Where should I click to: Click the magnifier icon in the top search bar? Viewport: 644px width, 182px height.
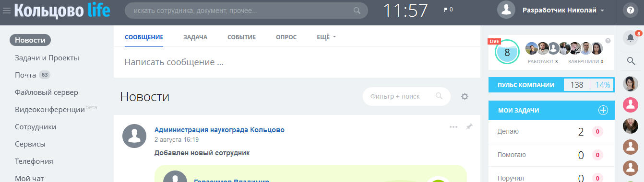(x=357, y=10)
